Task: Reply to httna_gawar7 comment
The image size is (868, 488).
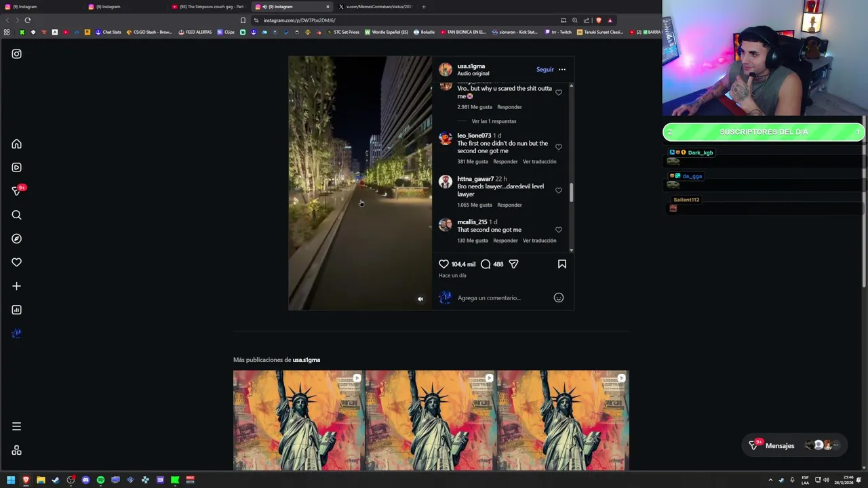Action: coord(509,205)
